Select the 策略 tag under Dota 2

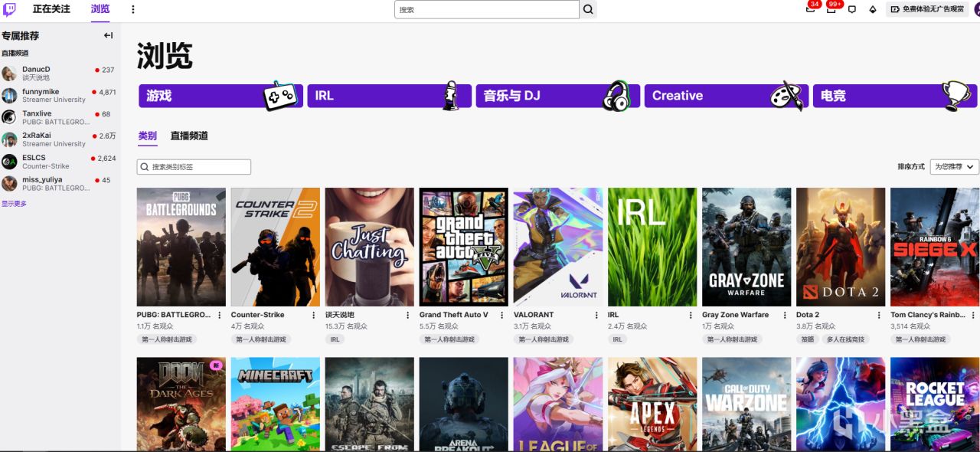[x=807, y=339]
